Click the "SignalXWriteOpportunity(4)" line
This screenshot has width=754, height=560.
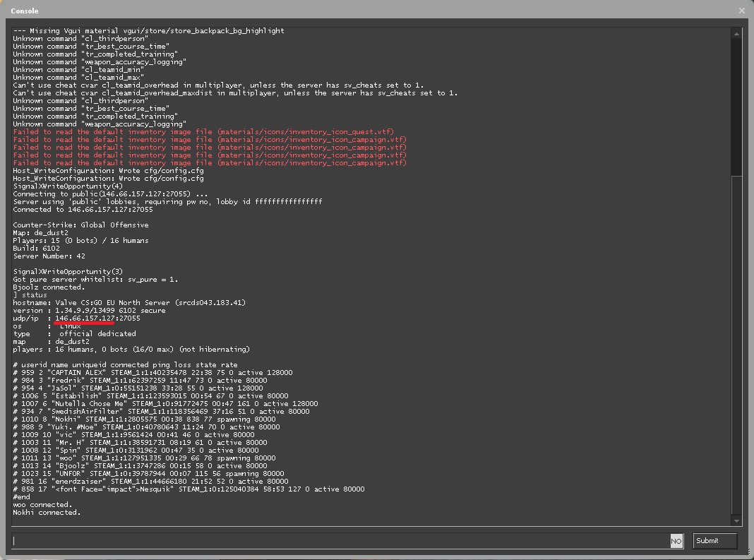tap(68, 186)
